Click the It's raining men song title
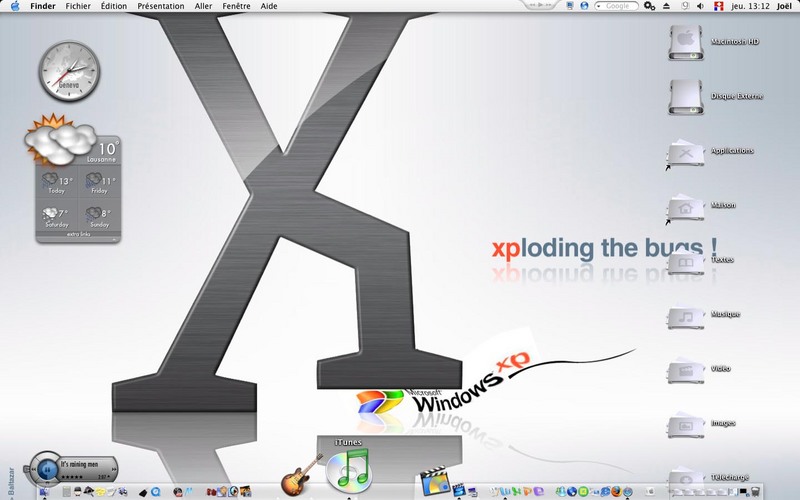The height and width of the screenshot is (500, 800). pos(79,464)
